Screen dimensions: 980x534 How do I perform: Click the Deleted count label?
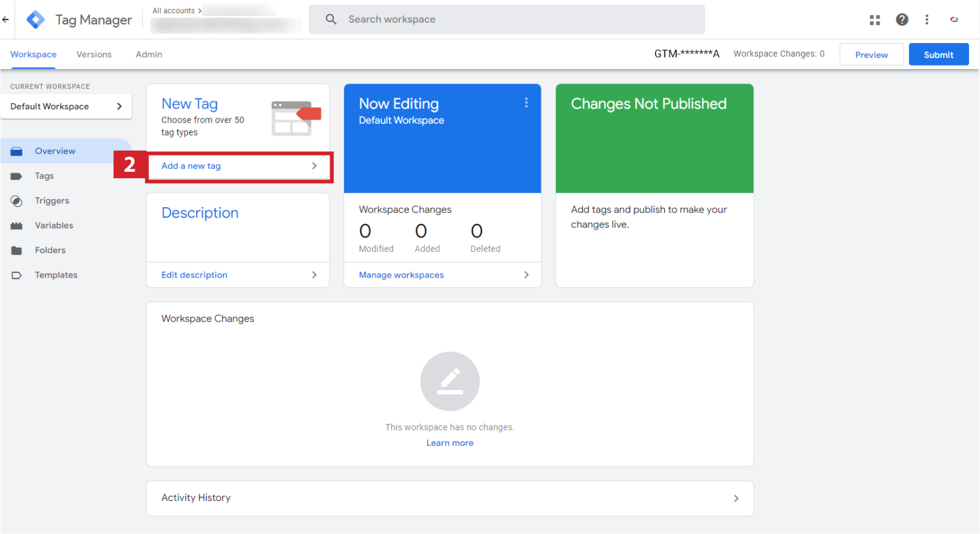(x=485, y=249)
